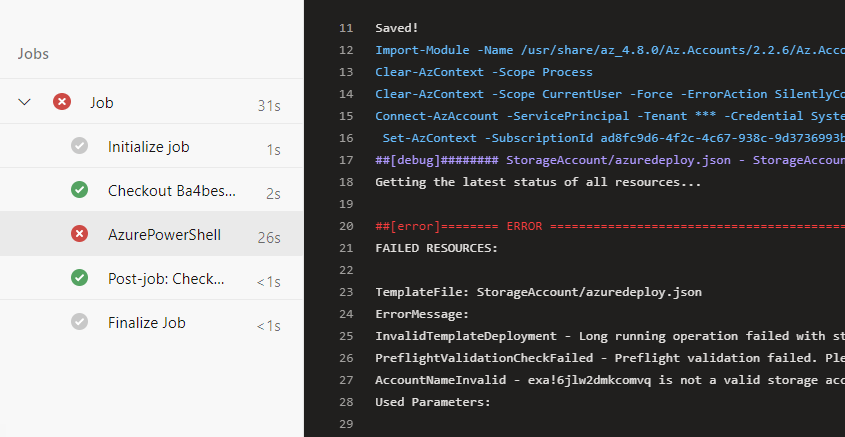Click the ##[debug] StorageAccount/azuredeploy.json line
The height and width of the screenshot is (437, 845).
click(610, 160)
